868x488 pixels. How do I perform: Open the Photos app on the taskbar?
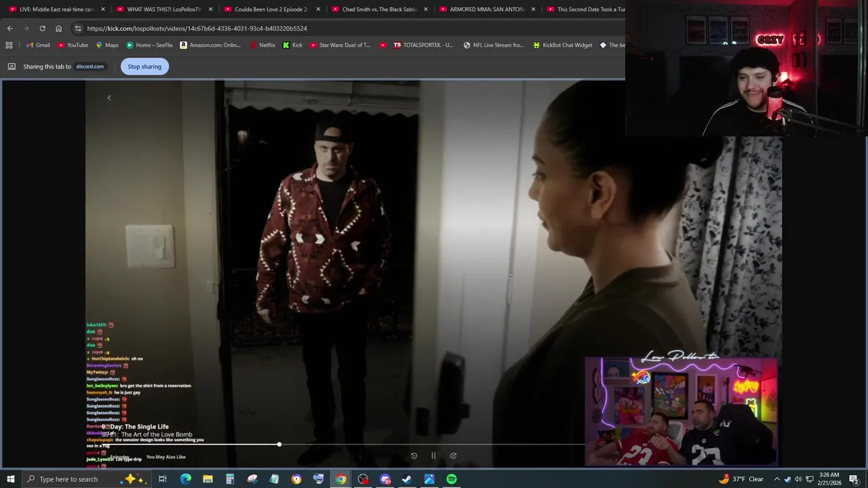click(429, 479)
